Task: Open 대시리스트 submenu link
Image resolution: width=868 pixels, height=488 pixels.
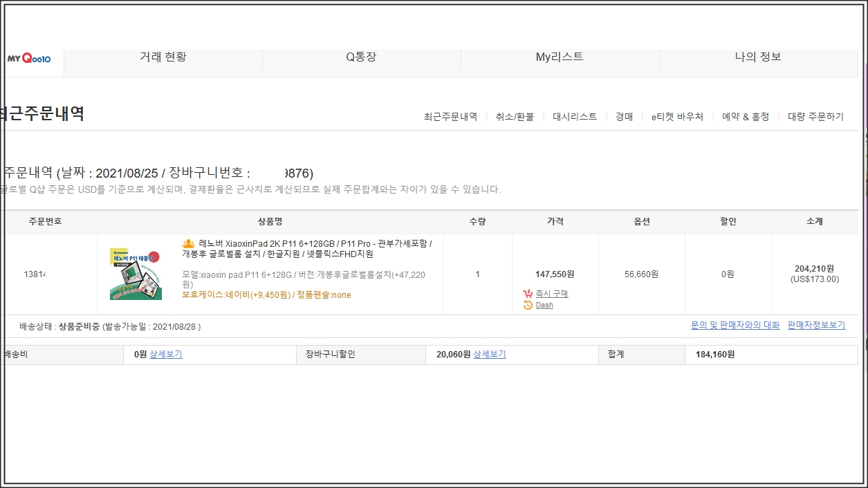Action: 575,117
